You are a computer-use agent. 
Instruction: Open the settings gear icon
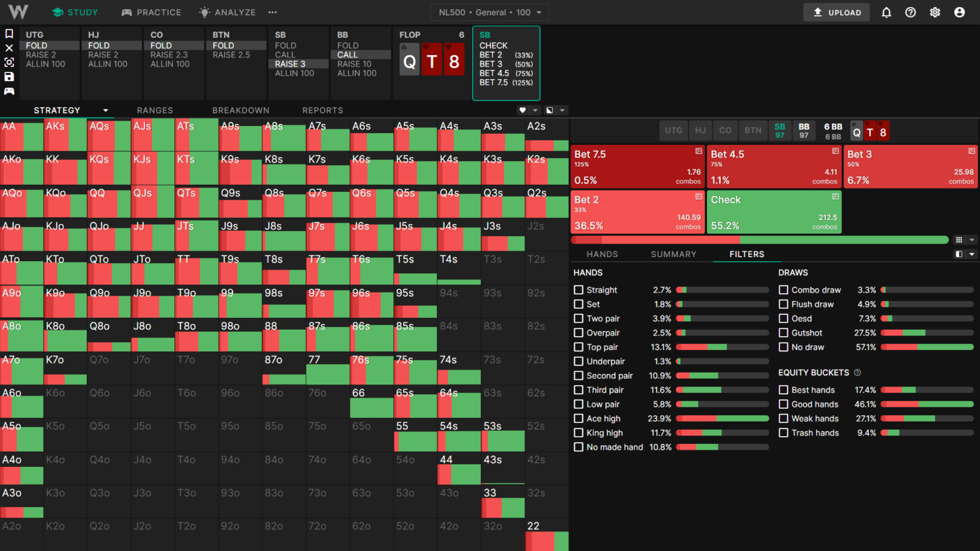pyautogui.click(x=935, y=12)
